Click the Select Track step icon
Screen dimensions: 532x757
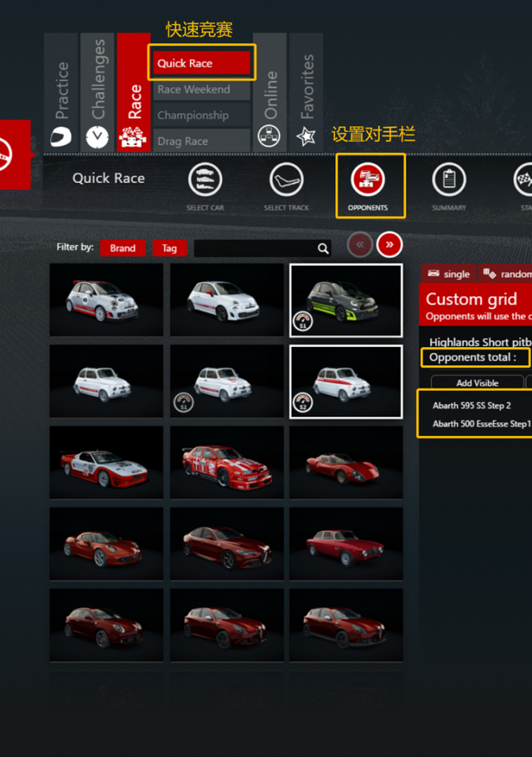[286, 180]
